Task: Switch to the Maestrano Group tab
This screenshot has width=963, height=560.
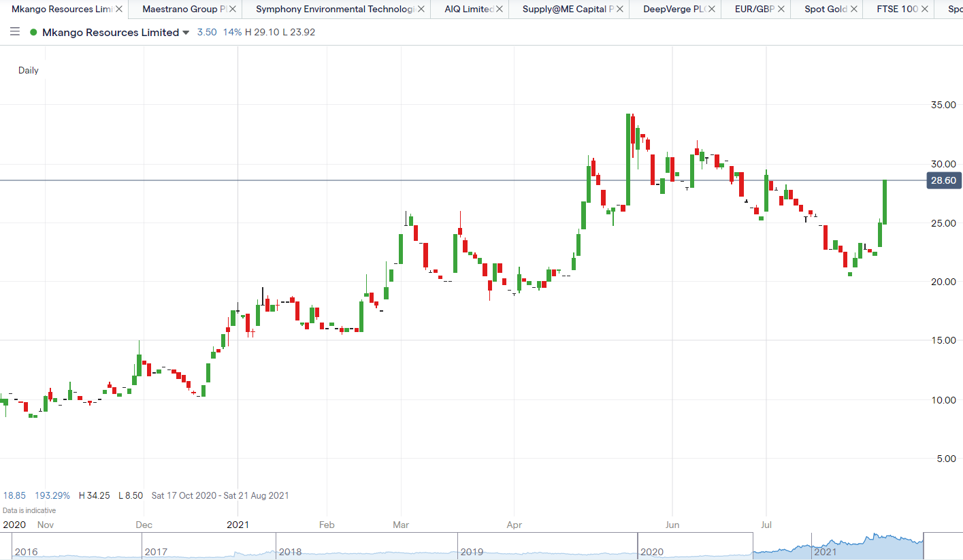Action: (184, 10)
